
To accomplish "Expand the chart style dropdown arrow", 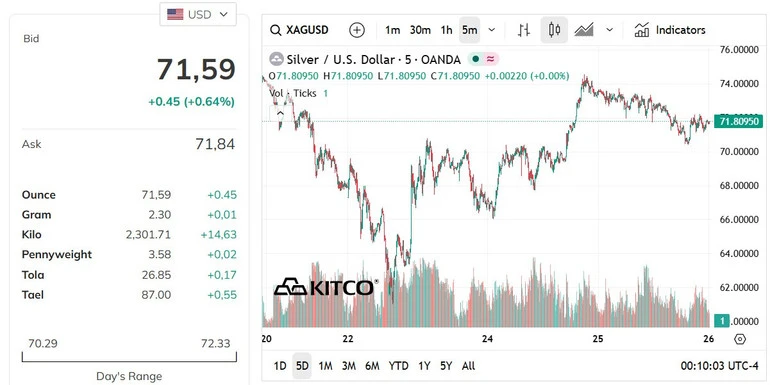I will (609, 30).
